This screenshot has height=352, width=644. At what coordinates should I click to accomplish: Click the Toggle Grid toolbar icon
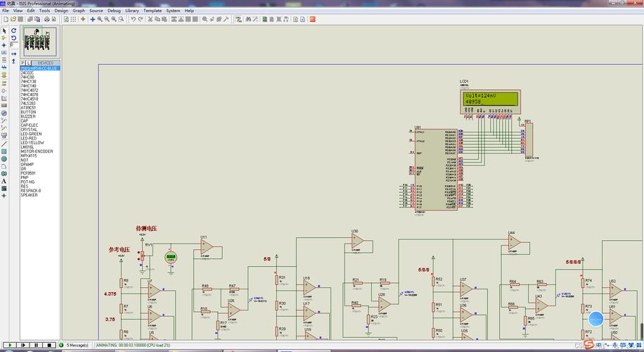[x=74, y=19]
